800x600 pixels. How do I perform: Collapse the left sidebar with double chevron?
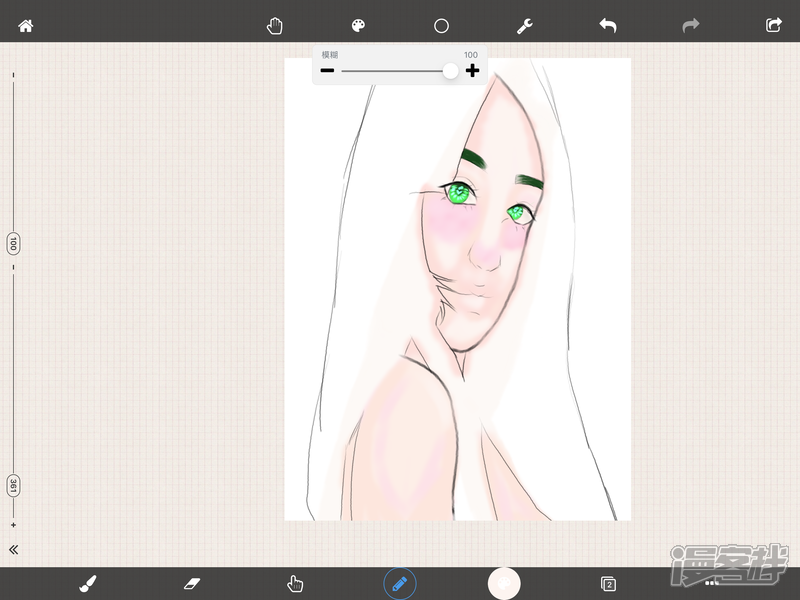pyautogui.click(x=14, y=549)
